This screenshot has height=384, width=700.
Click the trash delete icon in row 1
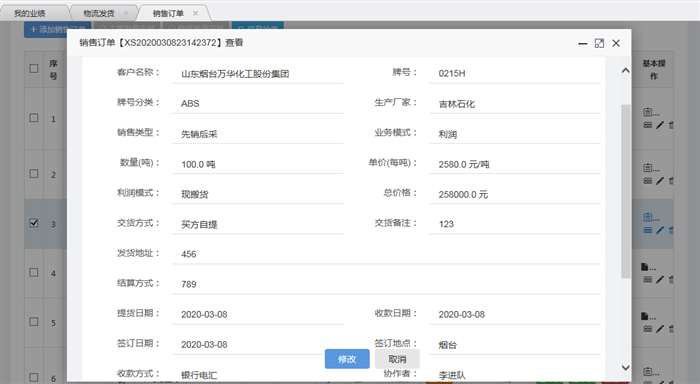[x=671, y=125]
